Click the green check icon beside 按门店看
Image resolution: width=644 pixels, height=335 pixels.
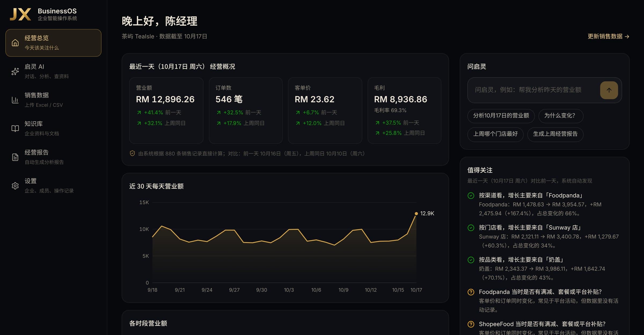click(471, 228)
